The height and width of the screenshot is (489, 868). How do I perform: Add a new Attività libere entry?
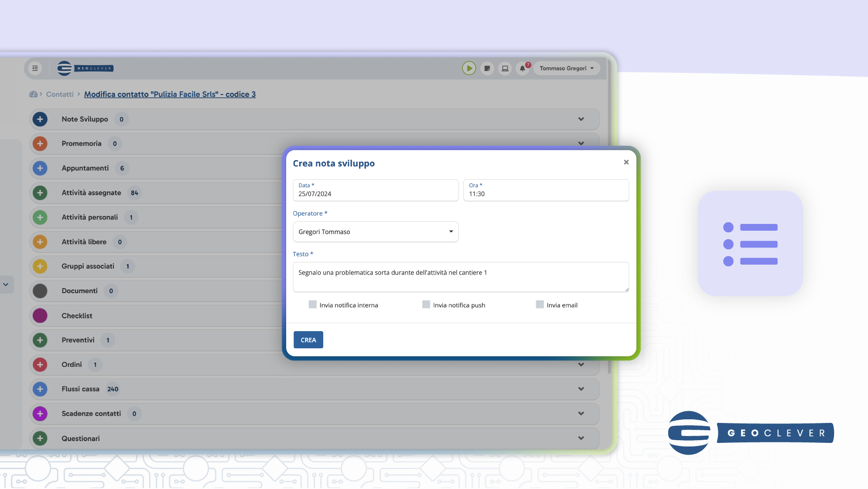pos(40,242)
